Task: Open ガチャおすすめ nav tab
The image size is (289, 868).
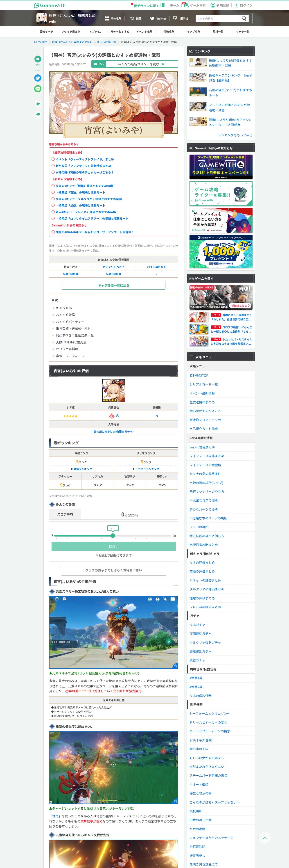Action: 120,32
